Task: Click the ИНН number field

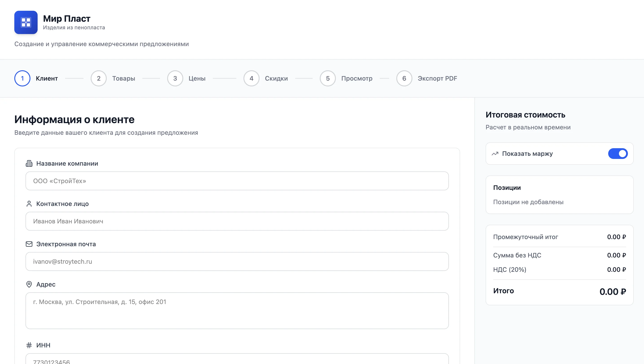Action: (x=237, y=360)
